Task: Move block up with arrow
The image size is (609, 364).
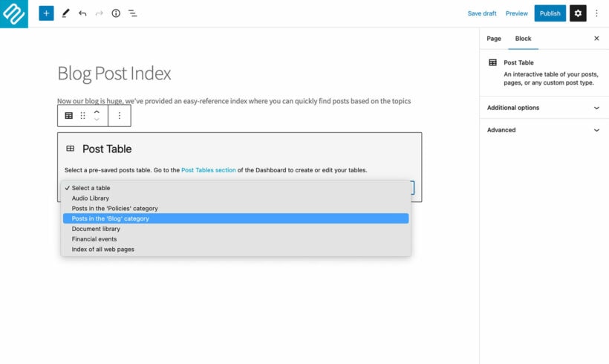Action: [97, 112]
